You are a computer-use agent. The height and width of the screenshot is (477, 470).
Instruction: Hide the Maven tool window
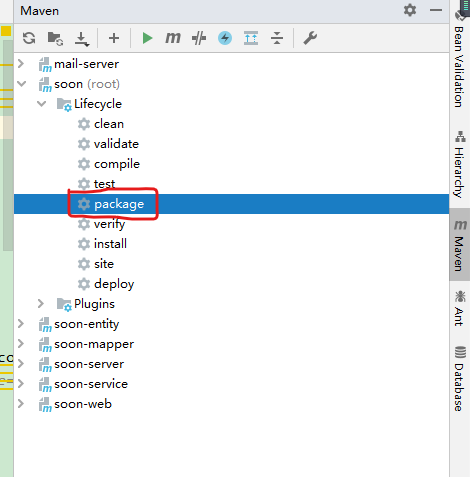click(x=436, y=10)
